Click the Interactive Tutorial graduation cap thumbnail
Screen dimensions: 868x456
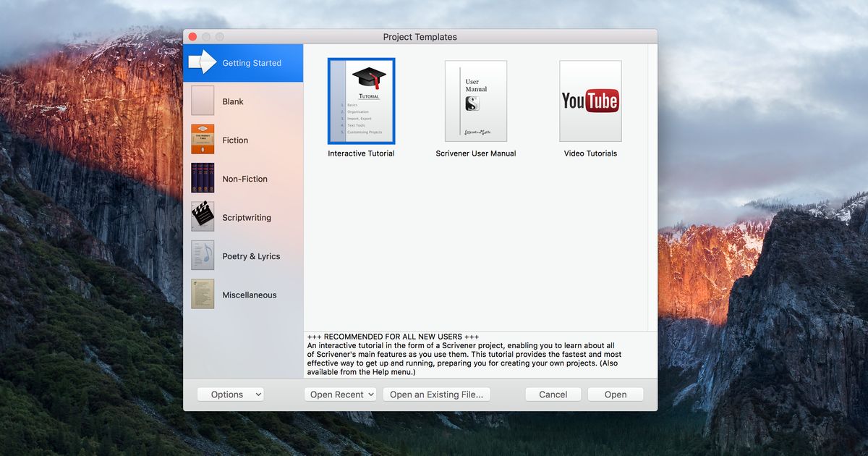361,101
